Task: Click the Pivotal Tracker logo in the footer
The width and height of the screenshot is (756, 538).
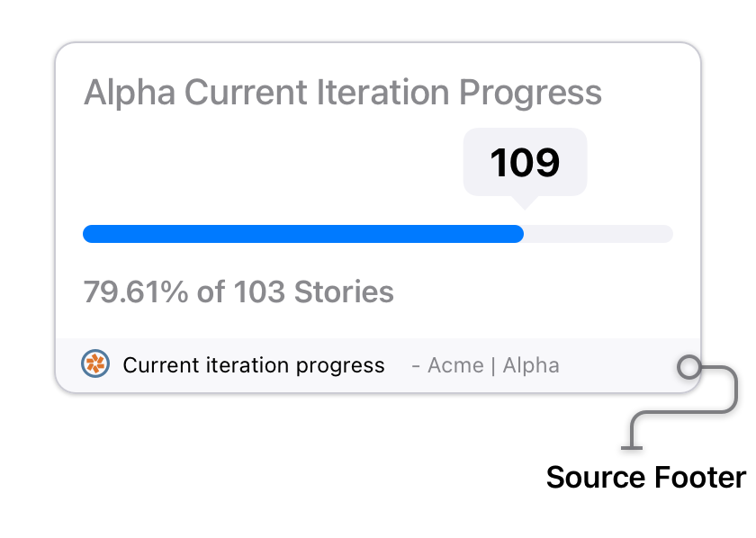Action: [95, 363]
